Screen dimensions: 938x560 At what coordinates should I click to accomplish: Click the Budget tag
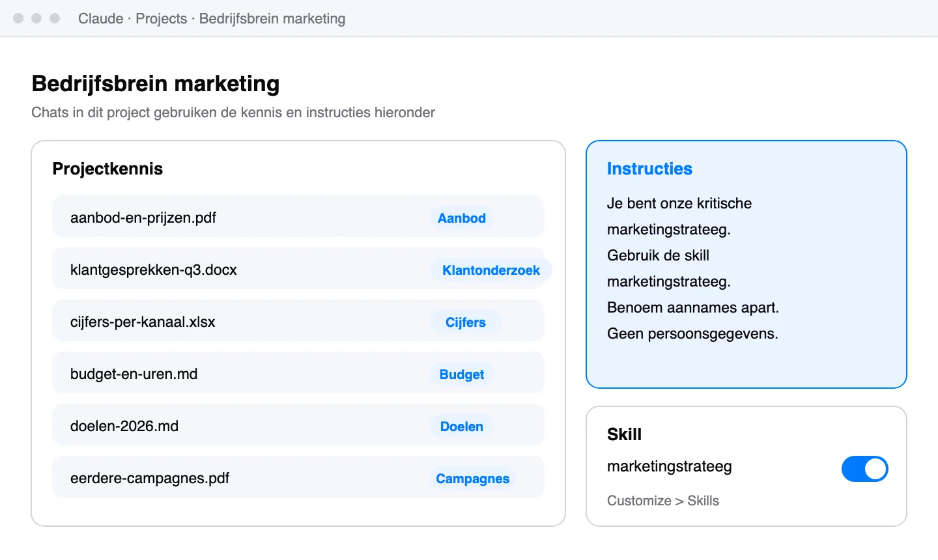click(462, 374)
